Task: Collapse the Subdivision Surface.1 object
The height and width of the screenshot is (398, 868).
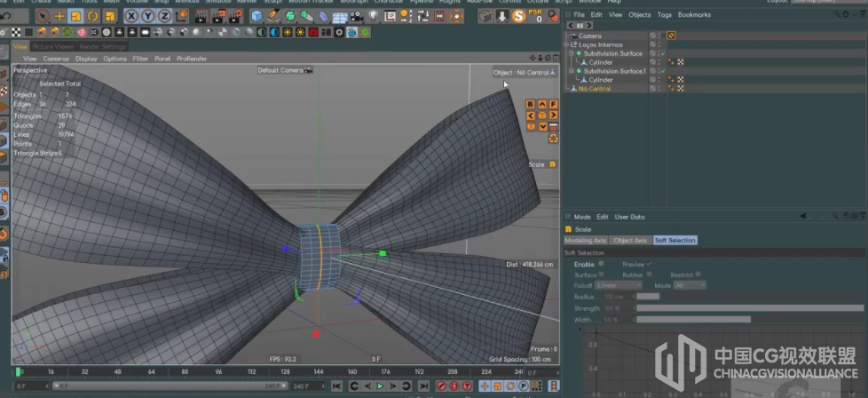Action: click(572, 71)
